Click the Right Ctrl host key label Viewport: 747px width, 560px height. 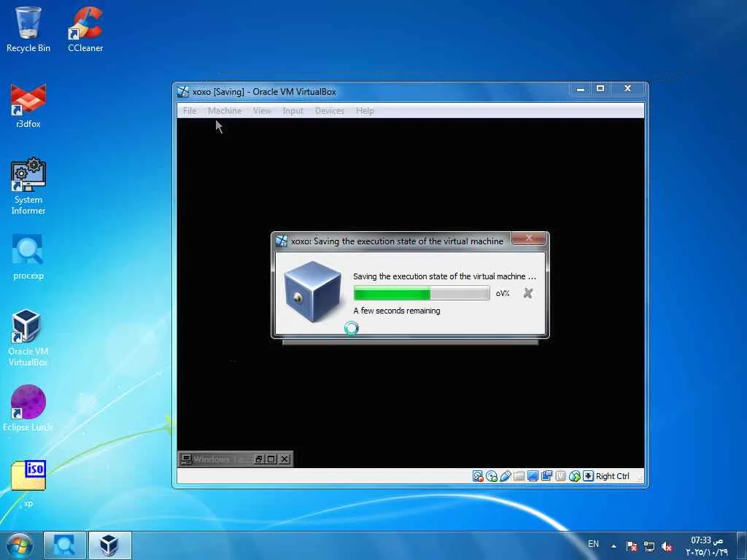612,476
